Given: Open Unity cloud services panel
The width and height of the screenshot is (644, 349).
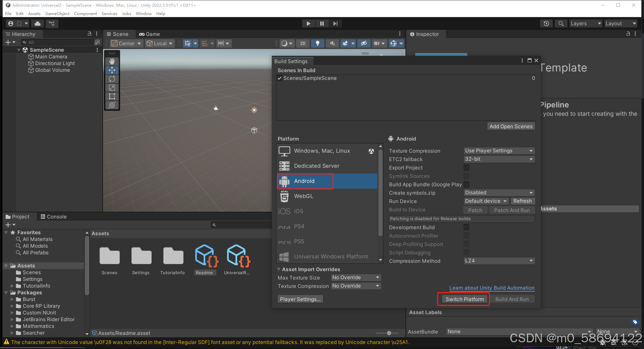Looking at the screenshot, I should click(x=37, y=23).
